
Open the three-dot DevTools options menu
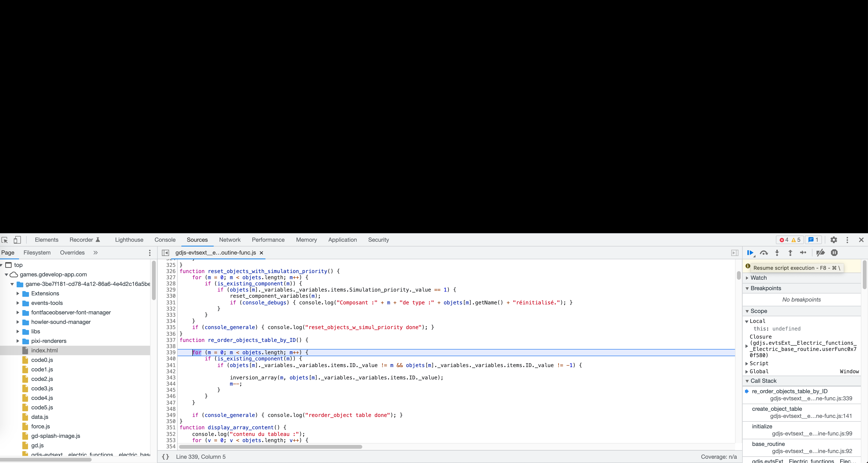(x=847, y=240)
